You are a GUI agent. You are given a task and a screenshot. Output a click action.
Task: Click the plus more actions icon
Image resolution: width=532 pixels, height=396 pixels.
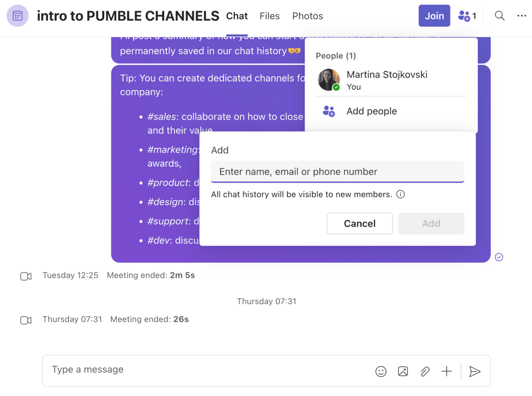coord(446,371)
